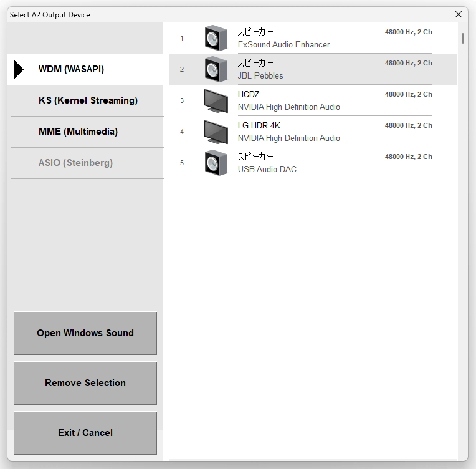The width and height of the screenshot is (476, 469).
Task: Click Exit / Cancel button
Action: pyautogui.click(x=85, y=433)
